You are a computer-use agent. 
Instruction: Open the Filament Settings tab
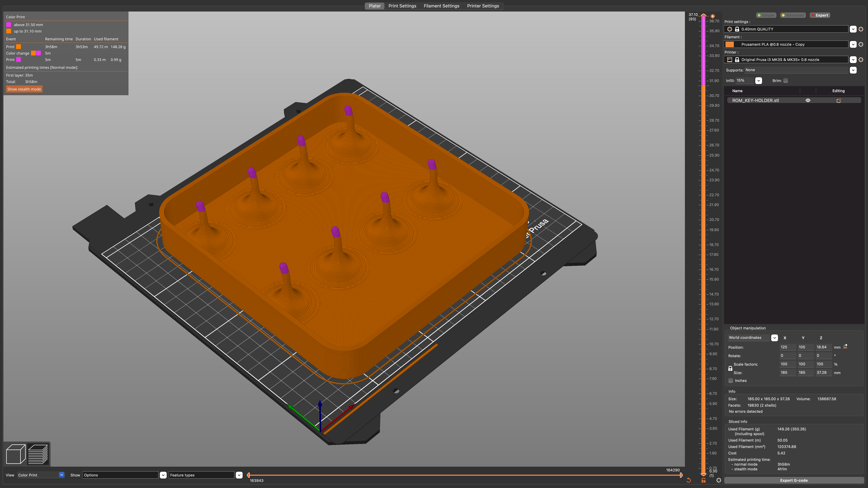click(441, 6)
